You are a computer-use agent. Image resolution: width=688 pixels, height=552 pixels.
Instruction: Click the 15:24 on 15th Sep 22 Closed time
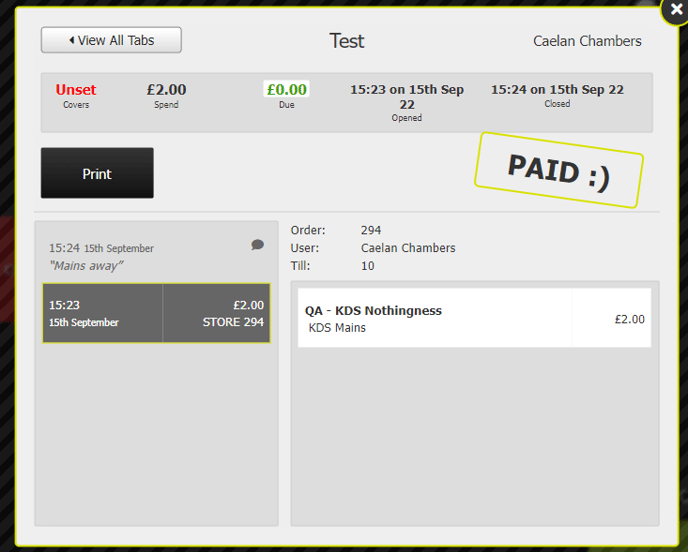557,90
